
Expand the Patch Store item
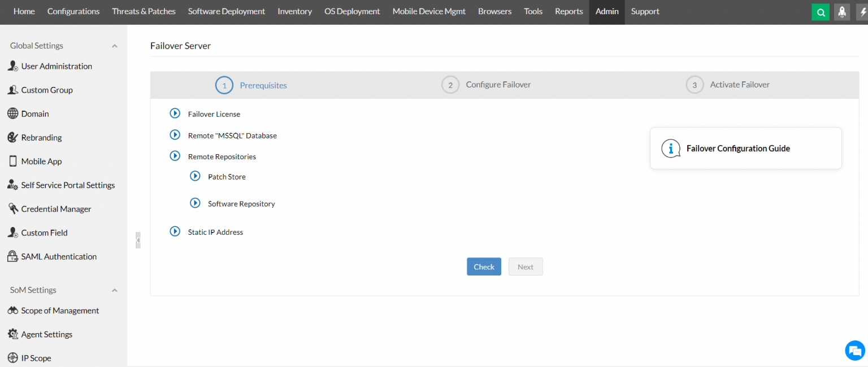pyautogui.click(x=195, y=176)
